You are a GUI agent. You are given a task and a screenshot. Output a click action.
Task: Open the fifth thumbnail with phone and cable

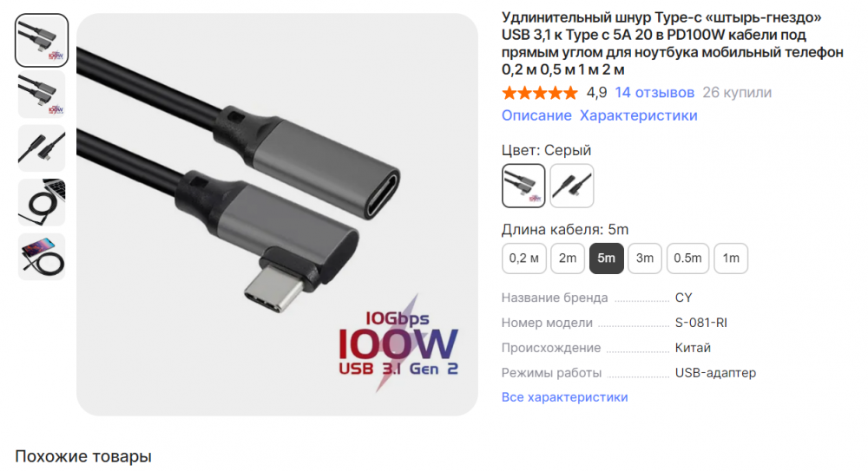pos(42,256)
